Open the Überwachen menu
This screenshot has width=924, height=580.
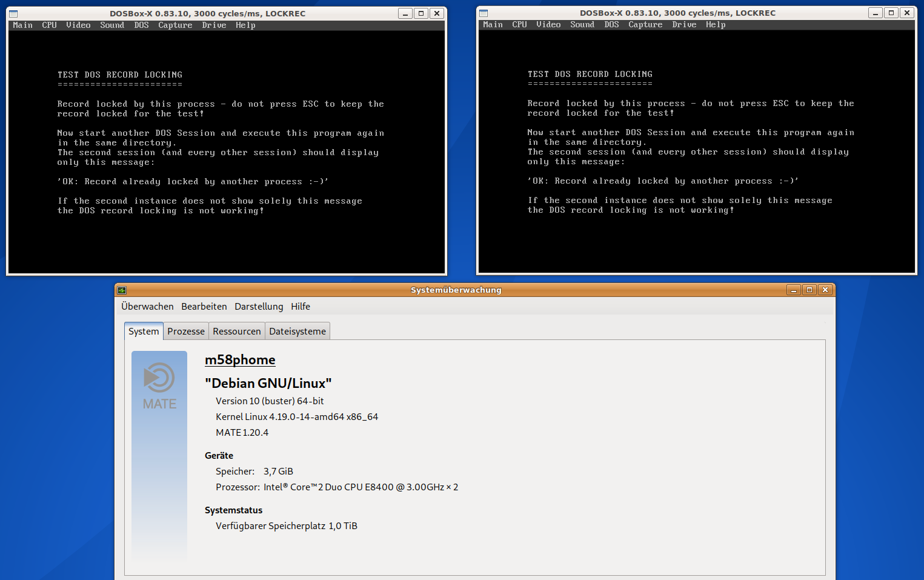pos(147,307)
